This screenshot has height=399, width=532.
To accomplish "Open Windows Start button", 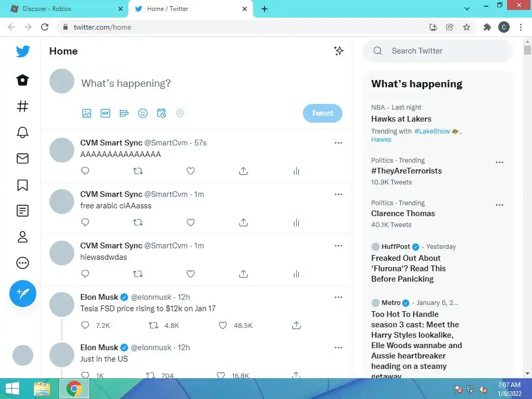I will pos(12,389).
